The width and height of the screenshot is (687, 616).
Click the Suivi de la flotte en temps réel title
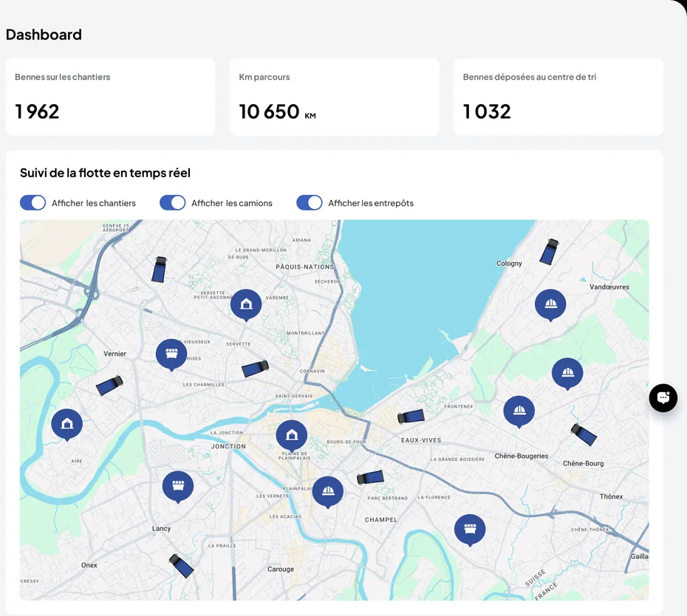[x=105, y=173]
